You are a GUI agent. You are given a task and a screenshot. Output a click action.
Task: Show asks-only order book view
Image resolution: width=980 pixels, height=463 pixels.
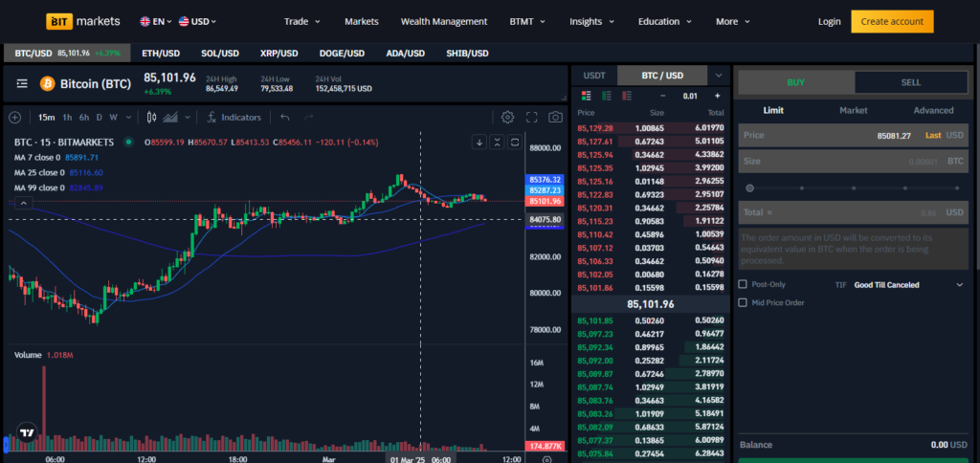point(626,96)
